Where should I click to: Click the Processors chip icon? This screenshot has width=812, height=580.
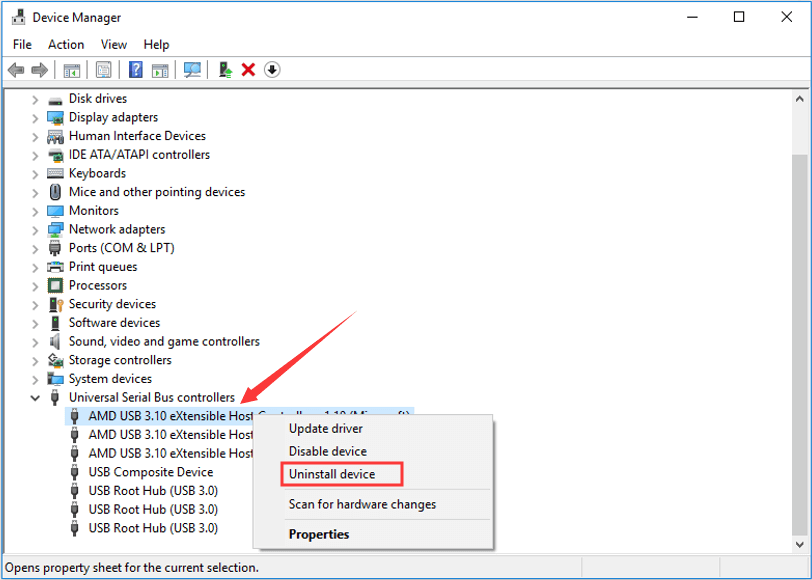55,285
